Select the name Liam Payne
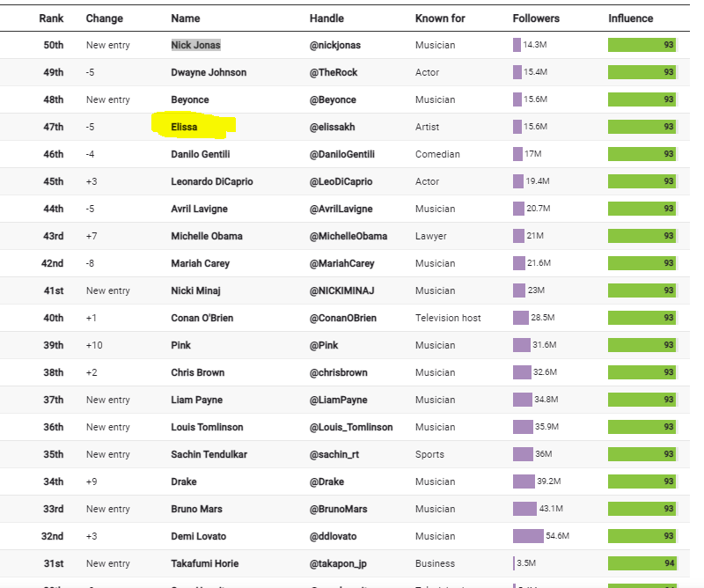704x588 pixels. pyautogui.click(x=196, y=400)
